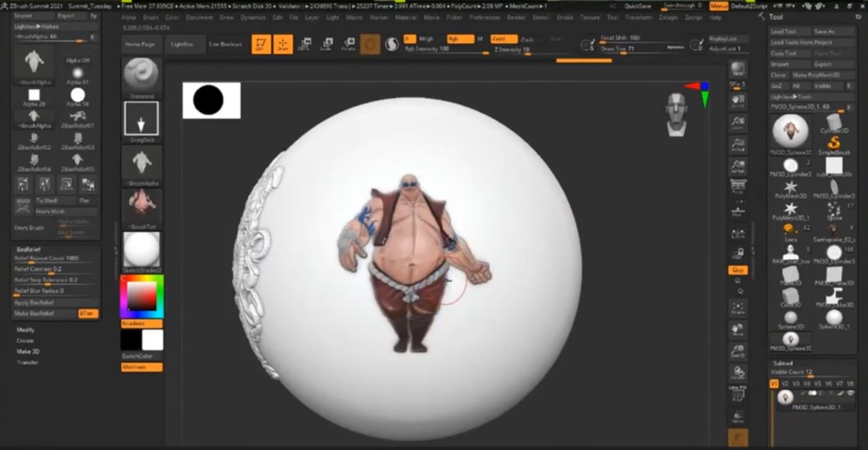Screen dimensions: 868x450
Task: Click the Rotate transform icon
Action: (348, 45)
